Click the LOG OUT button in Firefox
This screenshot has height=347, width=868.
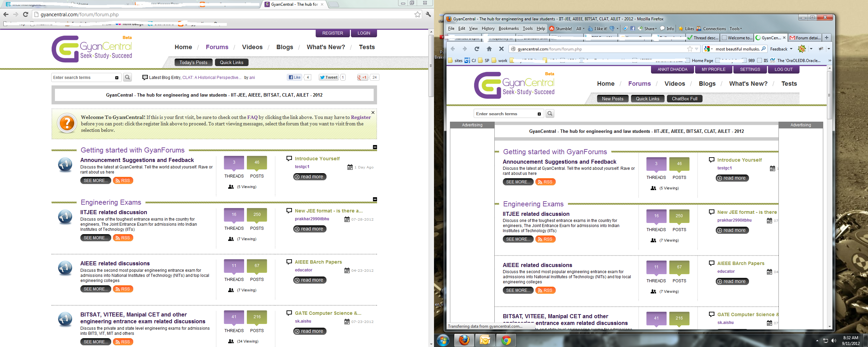(784, 69)
